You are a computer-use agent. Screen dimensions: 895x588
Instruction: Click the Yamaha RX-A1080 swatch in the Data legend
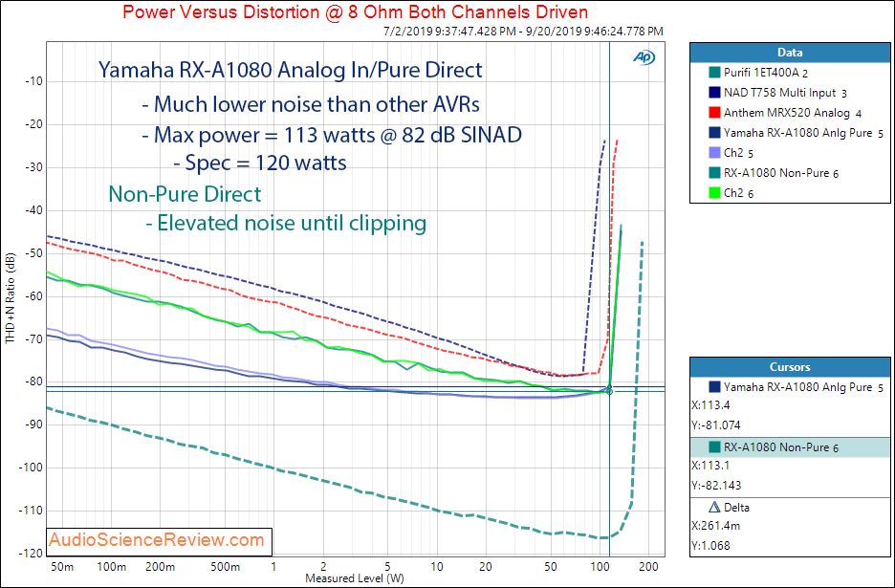coord(713,133)
